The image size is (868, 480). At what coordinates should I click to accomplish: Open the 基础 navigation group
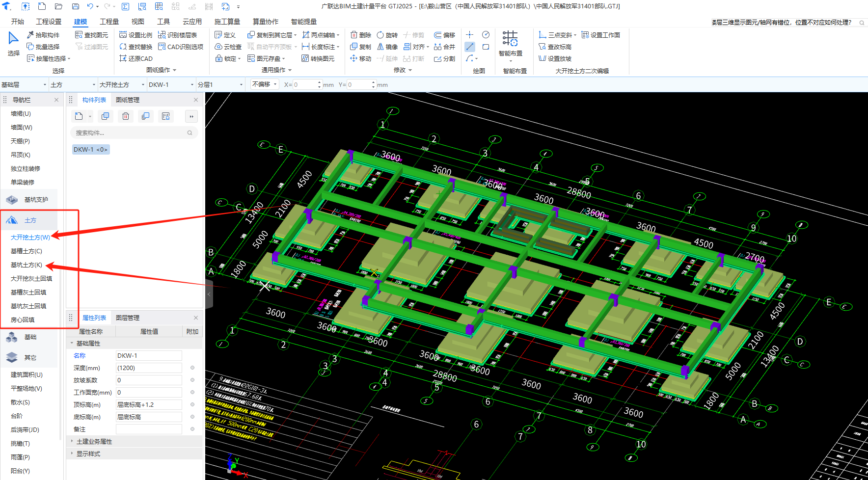point(28,337)
